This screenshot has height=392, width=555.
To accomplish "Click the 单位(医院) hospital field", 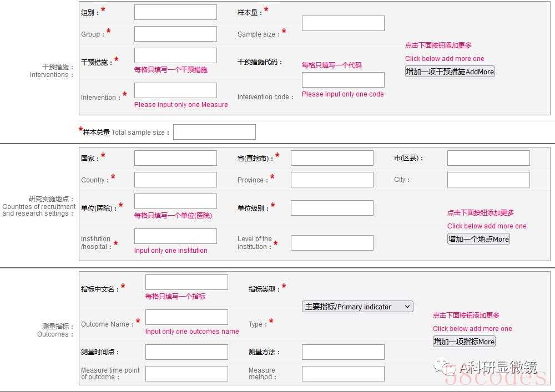I will click(175, 201).
